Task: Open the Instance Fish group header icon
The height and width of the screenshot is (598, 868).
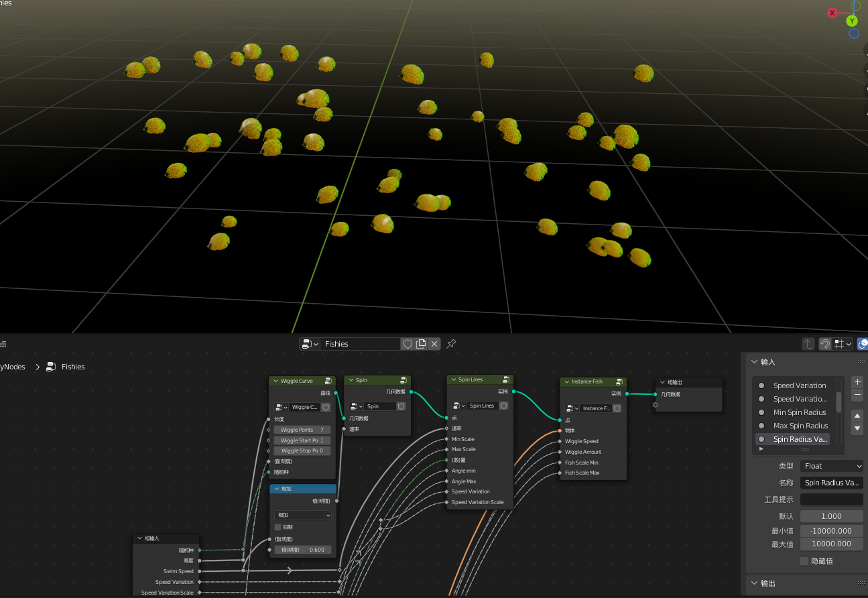Action: (619, 381)
